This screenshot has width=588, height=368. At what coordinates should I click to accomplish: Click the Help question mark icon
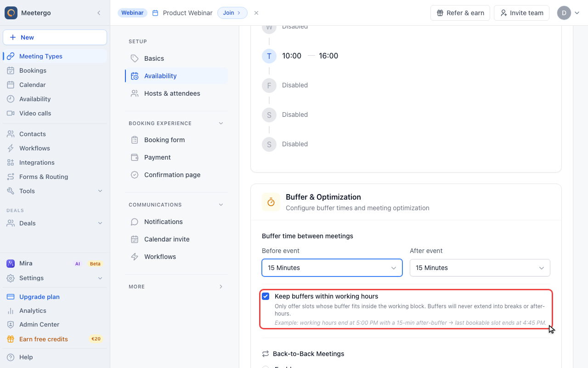[11, 357]
